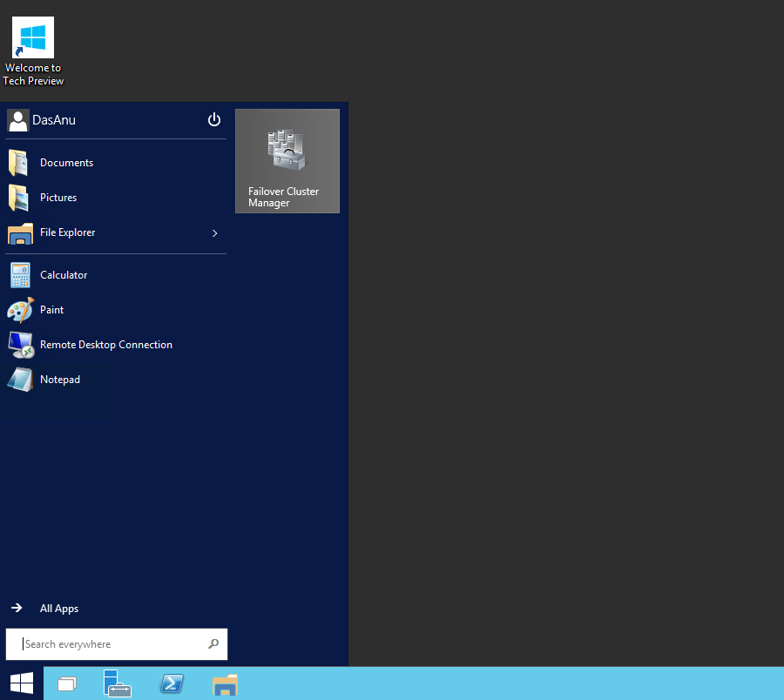Show the All Apps list
Viewport: 784px width, 700px height.
[58, 609]
